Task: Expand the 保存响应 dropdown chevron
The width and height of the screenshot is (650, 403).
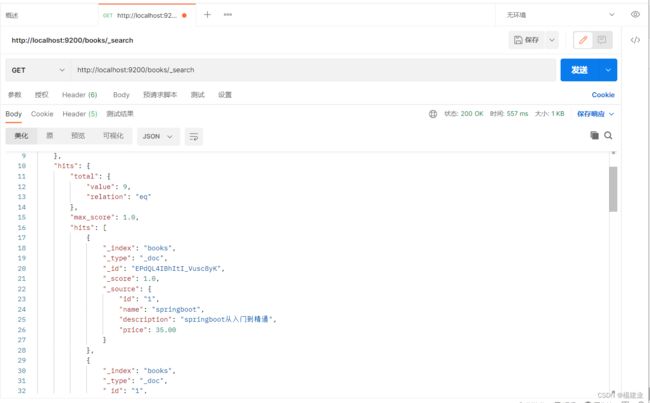Action: 611,114
